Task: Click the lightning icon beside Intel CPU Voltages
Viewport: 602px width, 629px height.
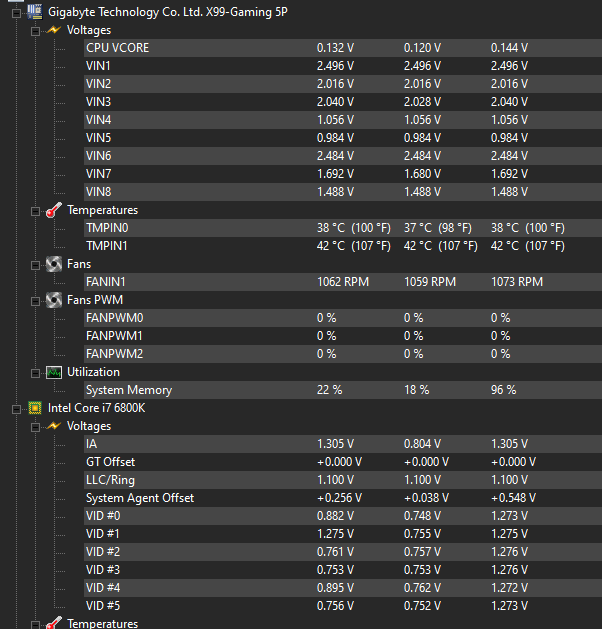Action: coord(54,426)
